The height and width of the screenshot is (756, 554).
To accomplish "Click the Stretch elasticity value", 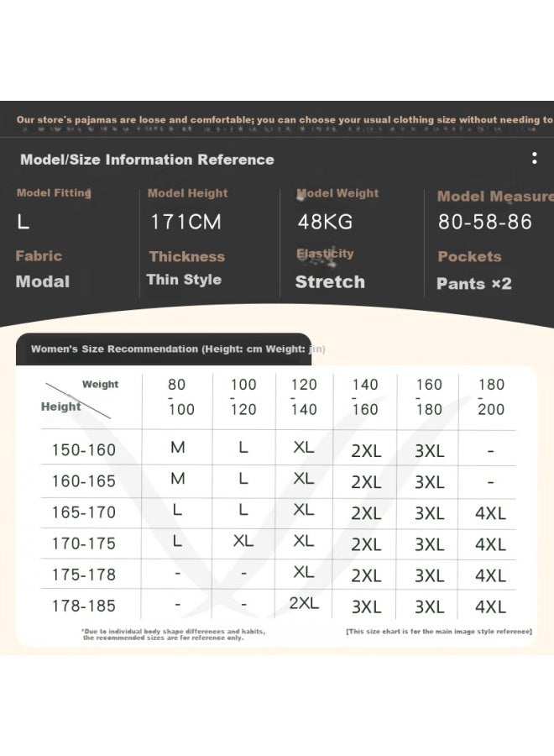I will pos(330,281).
